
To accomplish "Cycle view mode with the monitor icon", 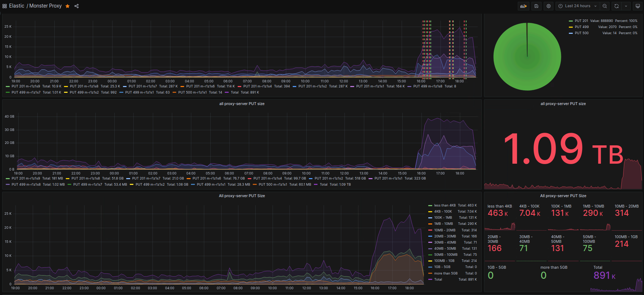I will click(x=638, y=6).
